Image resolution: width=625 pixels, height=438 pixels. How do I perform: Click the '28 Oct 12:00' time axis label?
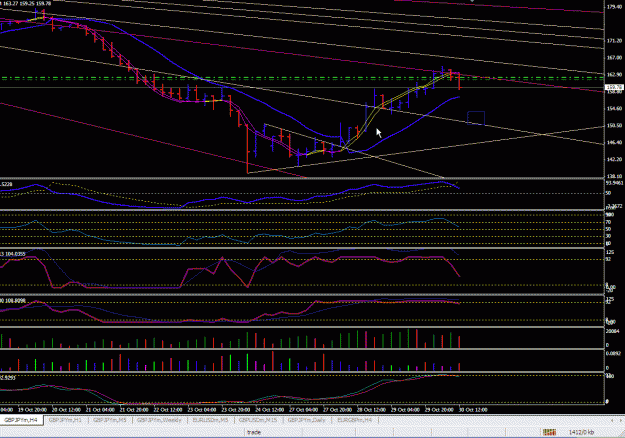(371, 410)
